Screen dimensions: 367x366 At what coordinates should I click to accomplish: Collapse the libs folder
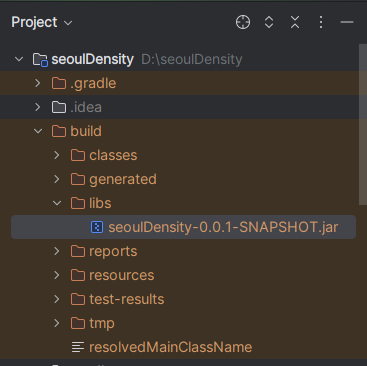click(x=57, y=203)
